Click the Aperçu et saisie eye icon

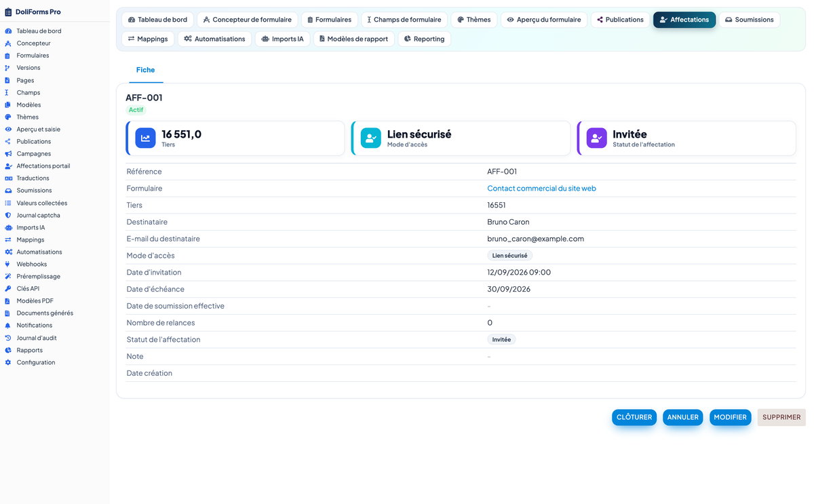pos(8,129)
